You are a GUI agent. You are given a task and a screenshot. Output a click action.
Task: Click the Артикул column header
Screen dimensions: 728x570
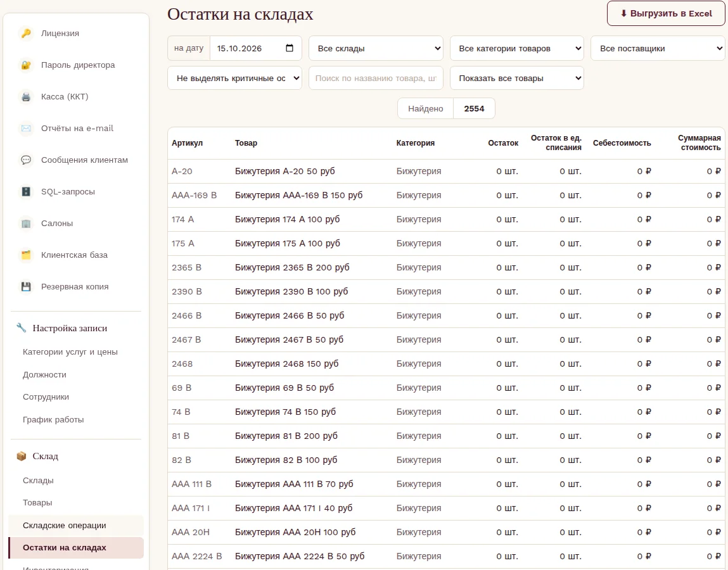click(187, 143)
